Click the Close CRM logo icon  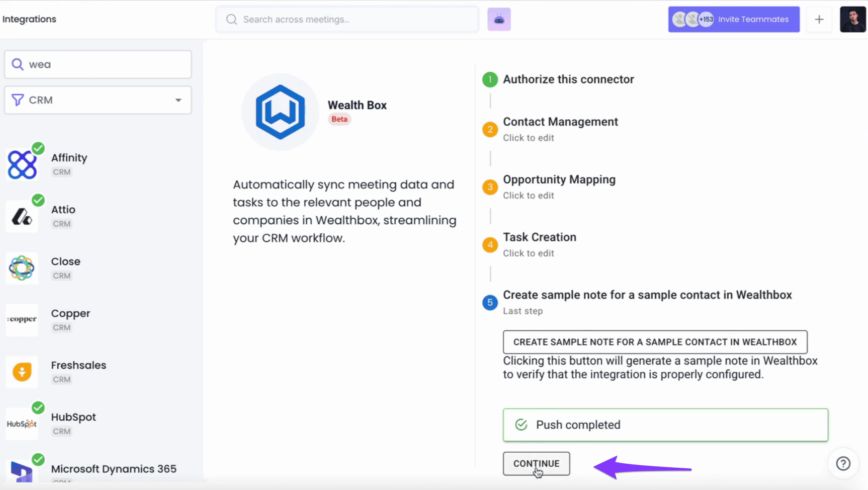22,268
